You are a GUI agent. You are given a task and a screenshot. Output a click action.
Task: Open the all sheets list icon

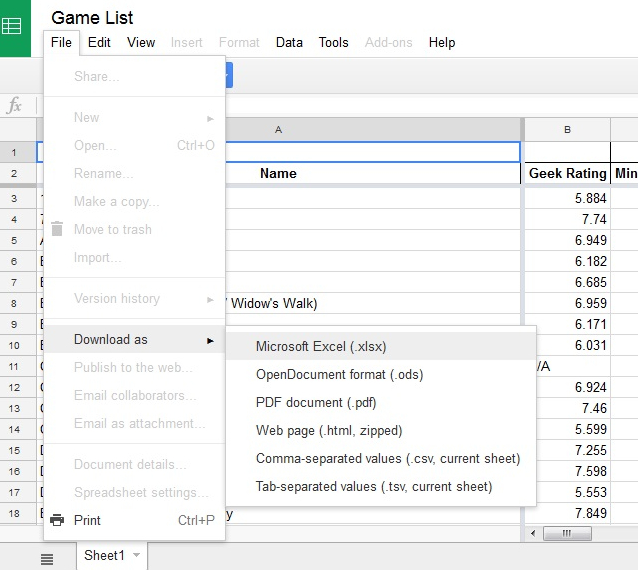pyautogui.click(x=47, y=559)
